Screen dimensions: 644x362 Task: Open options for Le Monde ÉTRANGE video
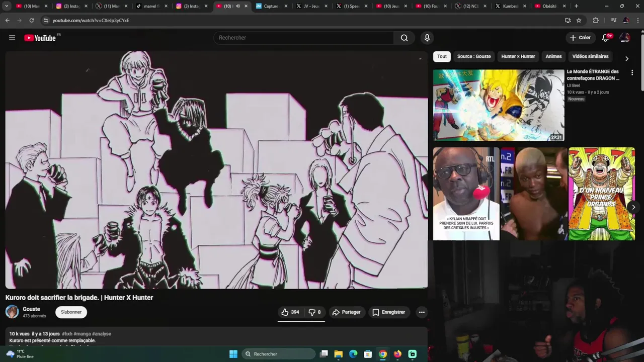point(632,73)
